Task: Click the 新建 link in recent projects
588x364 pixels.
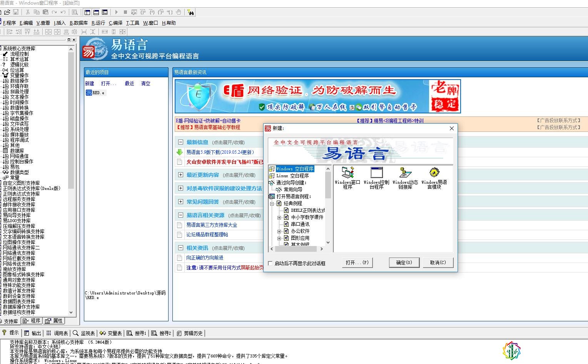Action: [x=89, y=83]
